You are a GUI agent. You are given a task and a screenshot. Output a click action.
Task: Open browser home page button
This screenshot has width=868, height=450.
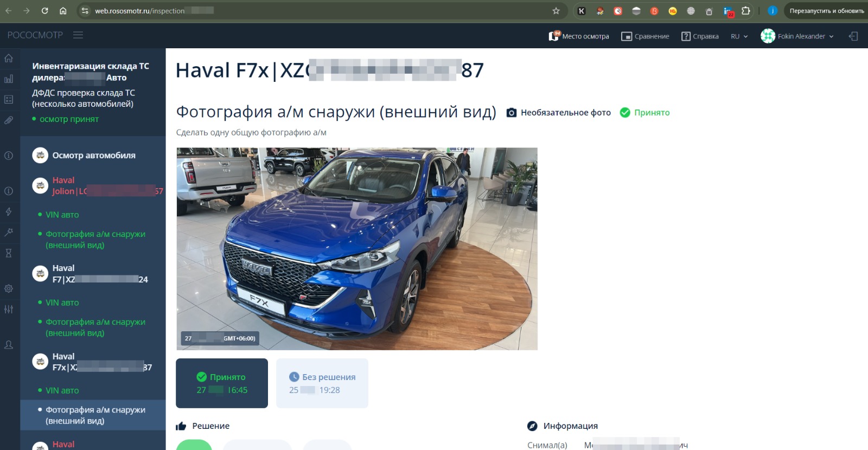(x=63, y=11)
